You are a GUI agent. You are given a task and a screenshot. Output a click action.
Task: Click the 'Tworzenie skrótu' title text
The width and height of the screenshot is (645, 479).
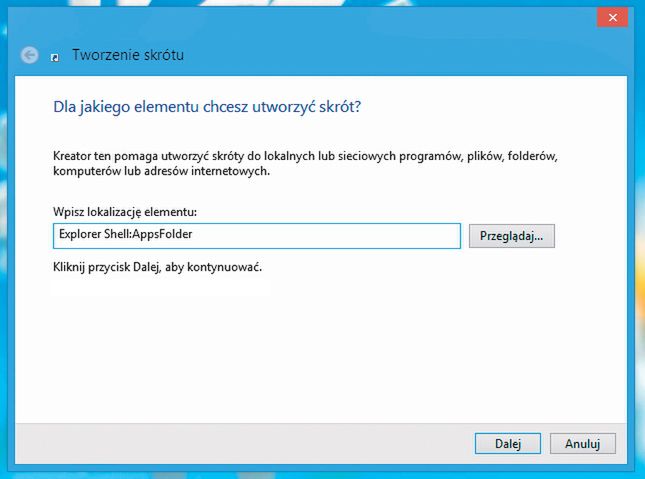(128, 55)
